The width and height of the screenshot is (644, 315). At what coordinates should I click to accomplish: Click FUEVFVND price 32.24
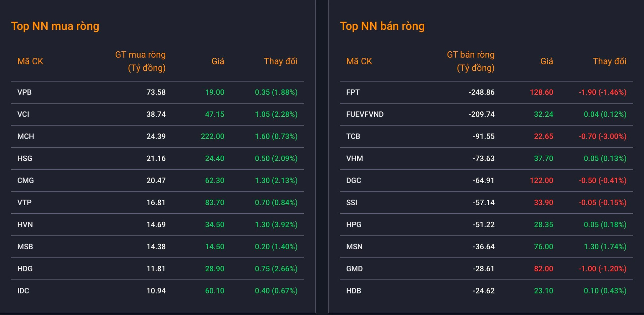[x=544, y=114]
